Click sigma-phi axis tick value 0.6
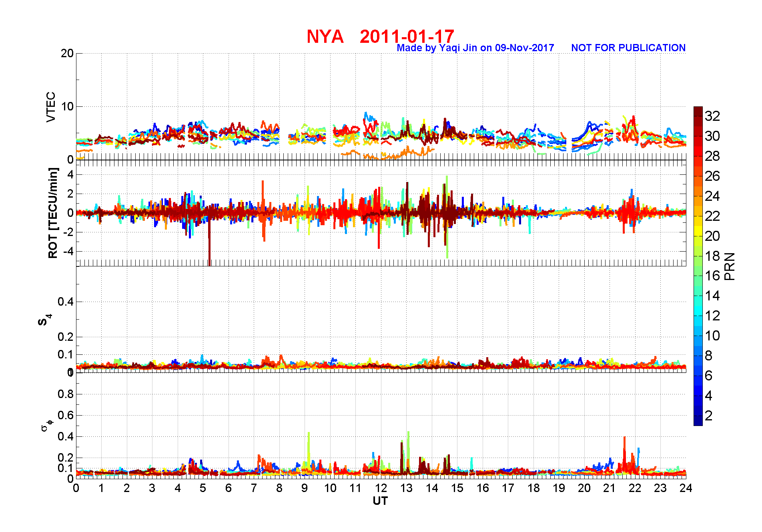 [66, 415]
